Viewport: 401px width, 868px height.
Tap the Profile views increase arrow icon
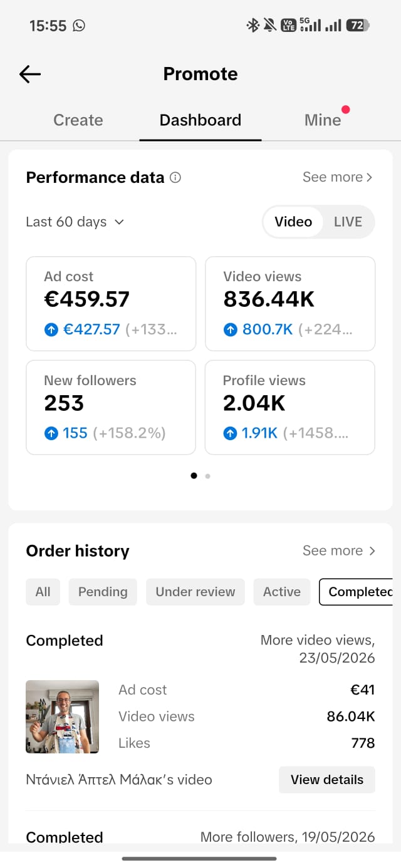pyautogui.click(x=231, y=433)
